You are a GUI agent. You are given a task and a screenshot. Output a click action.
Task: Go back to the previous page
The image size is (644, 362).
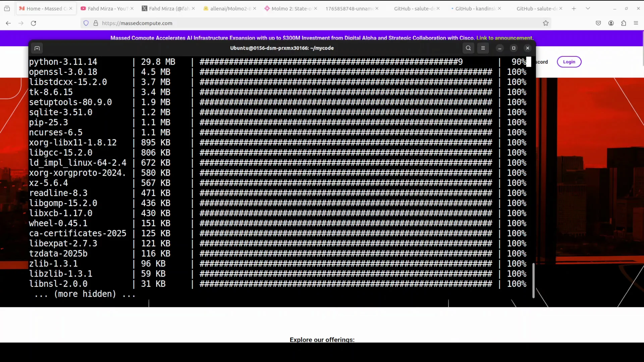[x=8, y=23]
